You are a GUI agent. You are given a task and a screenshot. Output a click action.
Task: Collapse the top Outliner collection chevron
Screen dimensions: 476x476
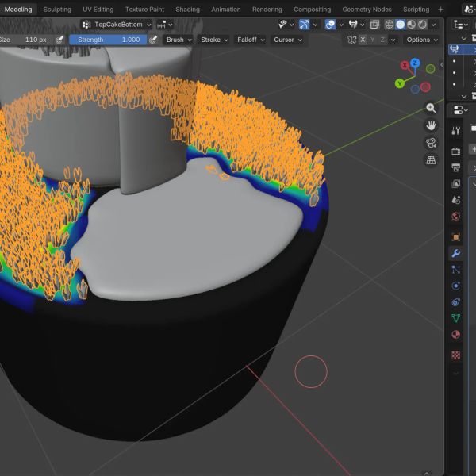click(x=464, y=38)
